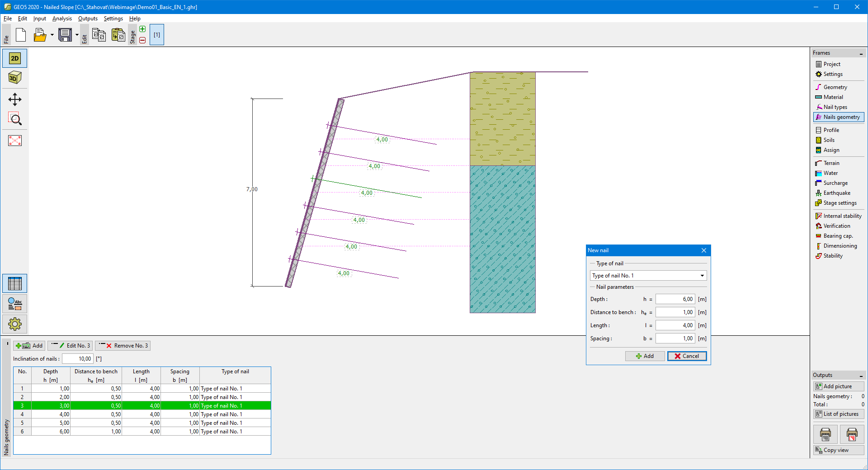
Task: Remove construction stage with red minus
Action: click(142, 40)
